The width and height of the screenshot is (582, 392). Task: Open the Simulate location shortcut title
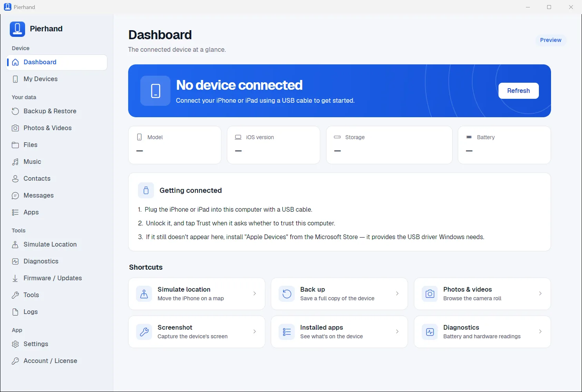[184, 290]
